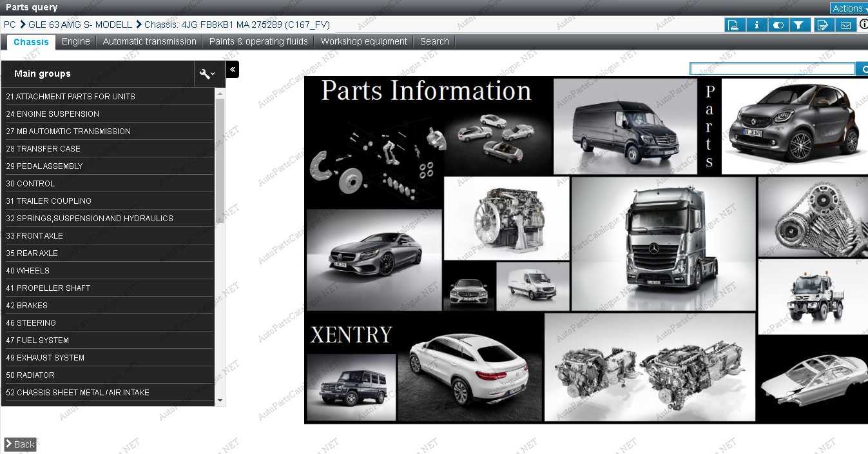Click the circled info icon at far right
Screen dimensions: 868x454
tap(864, 24)
